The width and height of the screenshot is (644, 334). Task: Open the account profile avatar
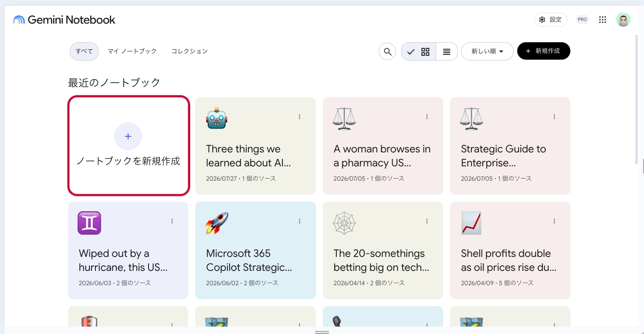[623, 20]
